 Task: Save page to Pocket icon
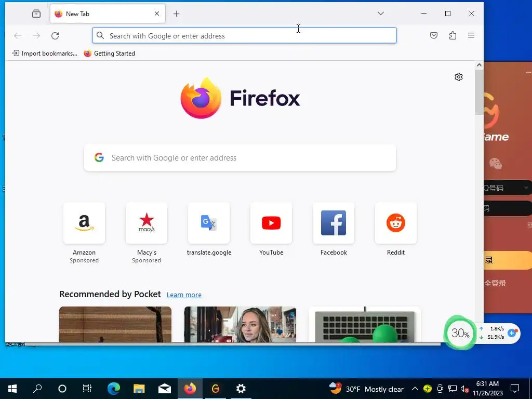(434, 35)
